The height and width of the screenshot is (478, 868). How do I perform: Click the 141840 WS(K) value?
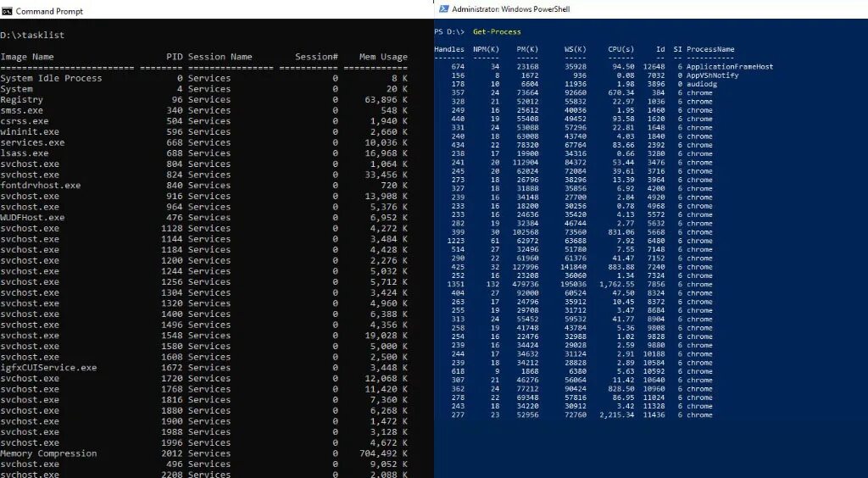click(x=574, y=267)
